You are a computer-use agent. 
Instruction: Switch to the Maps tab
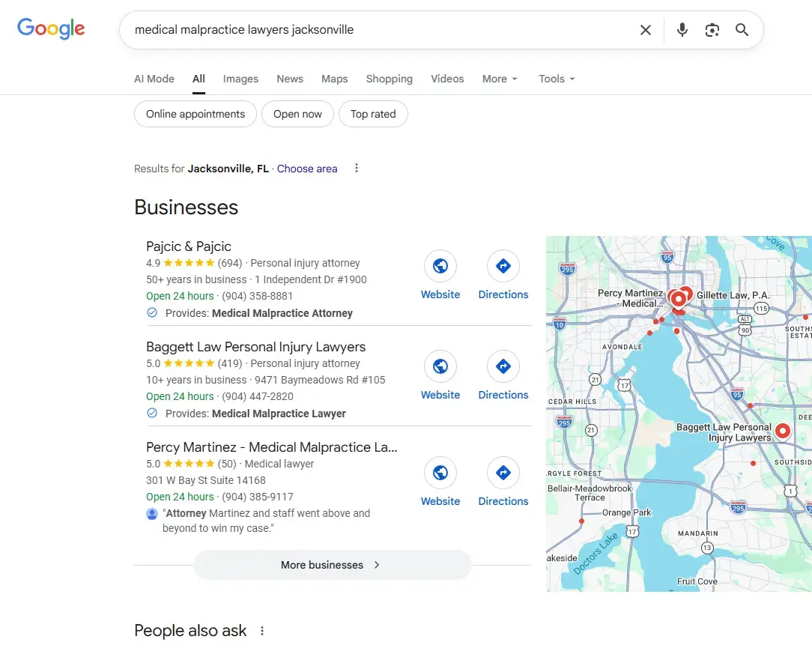334,79
